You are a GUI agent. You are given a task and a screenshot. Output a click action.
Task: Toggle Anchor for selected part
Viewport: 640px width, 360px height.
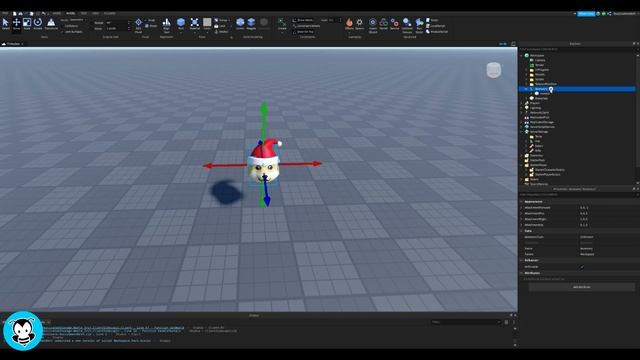click(222, 31)
